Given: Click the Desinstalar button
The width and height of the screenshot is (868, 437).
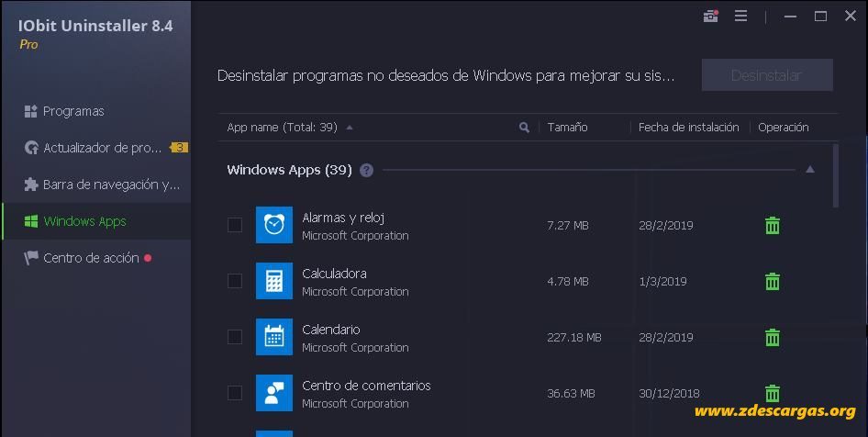Looking at the screenshot, I should 767,75.
